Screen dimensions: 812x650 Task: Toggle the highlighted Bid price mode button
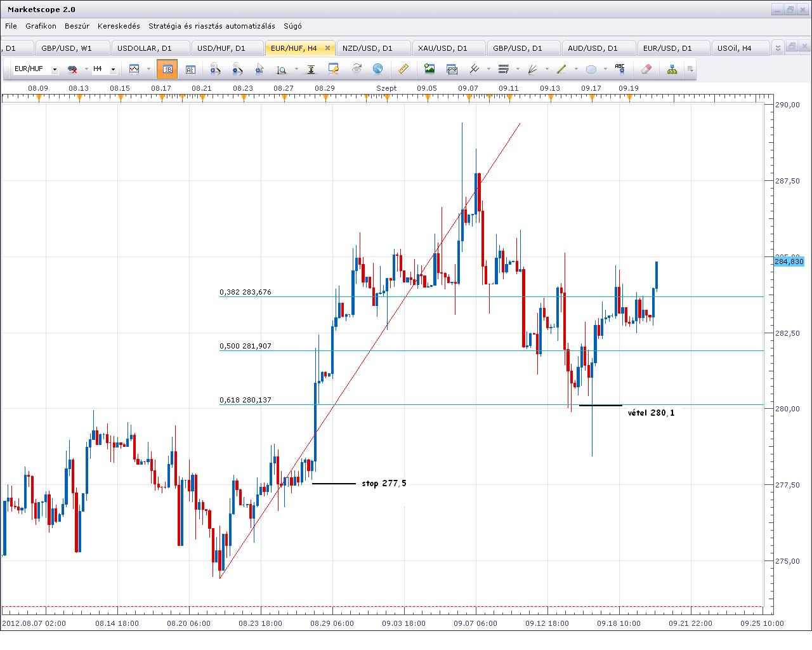click(x=167, y=69)
